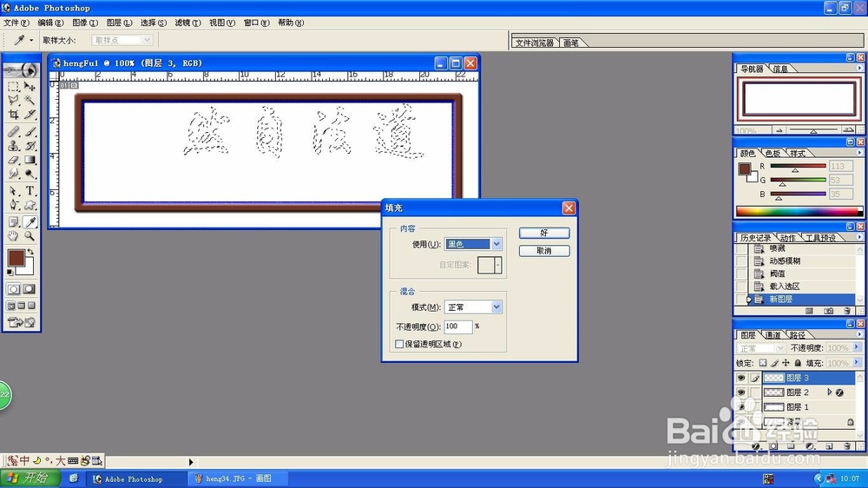Image resolution: width=868 pixels, height=488 pixels.
Task: Click the 好 button in Fill dialog
Action: [544, 233]
